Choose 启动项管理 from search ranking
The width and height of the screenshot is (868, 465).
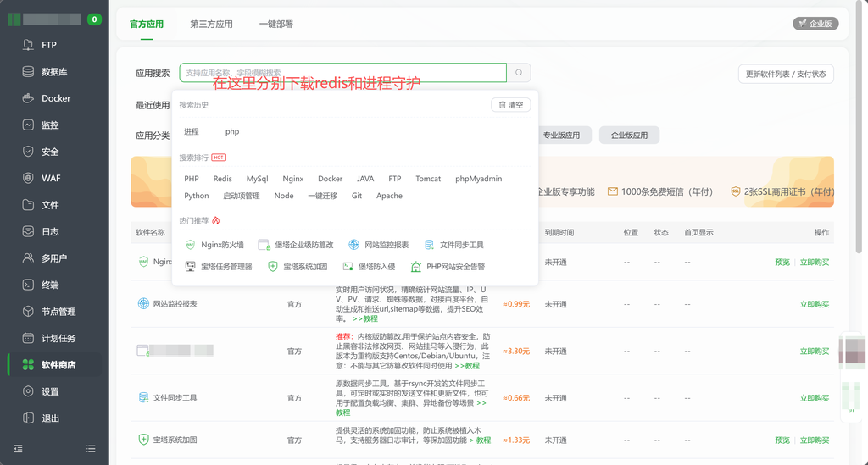coord(242,196)
